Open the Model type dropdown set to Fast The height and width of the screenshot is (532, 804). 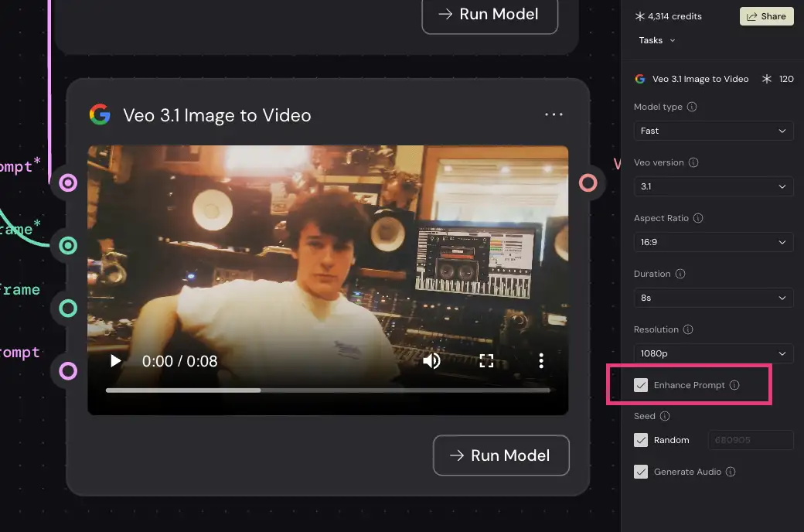click(713, 131)
